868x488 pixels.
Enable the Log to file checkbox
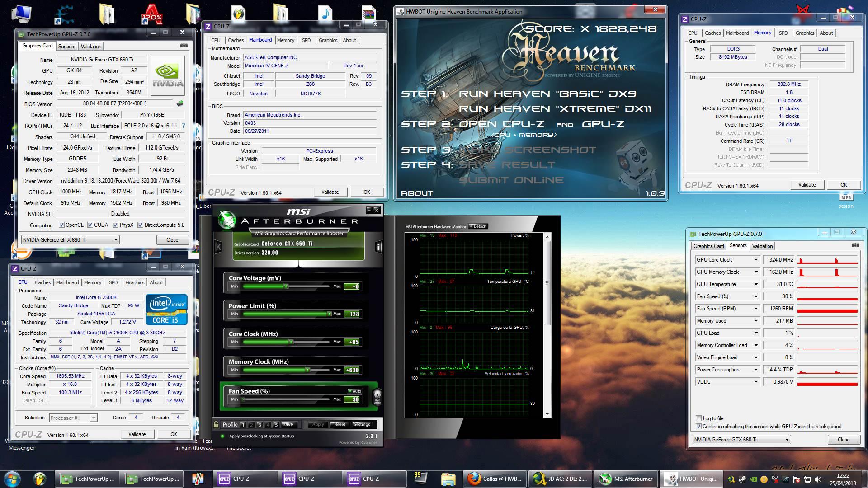point(698,418)
